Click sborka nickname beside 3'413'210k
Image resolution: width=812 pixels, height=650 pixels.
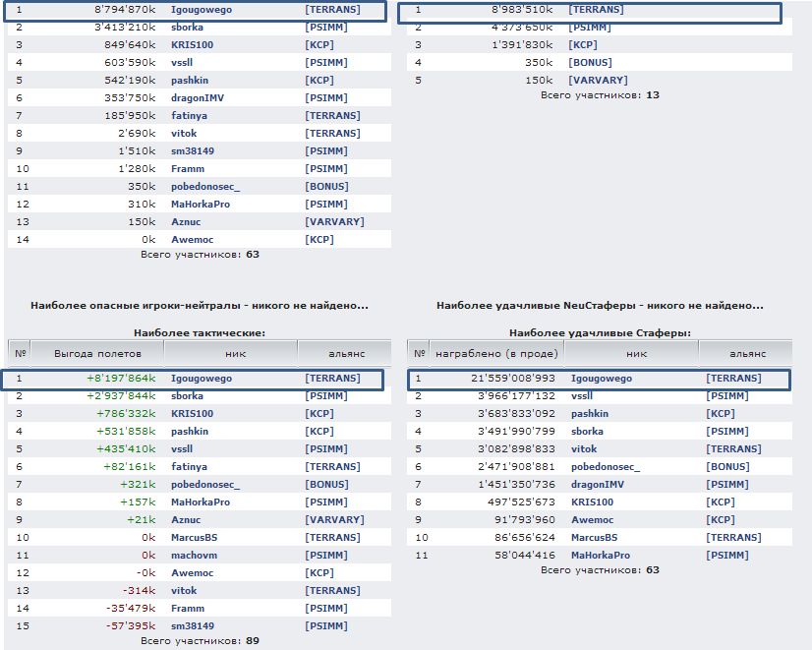coord(188,28)
